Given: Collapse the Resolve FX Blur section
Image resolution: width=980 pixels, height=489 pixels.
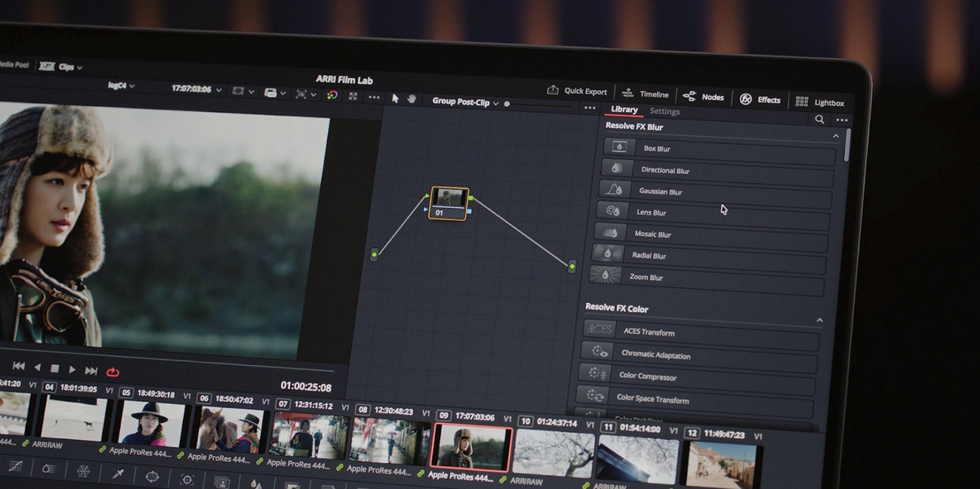Looking at the screenshot, I should coord(835,136).
